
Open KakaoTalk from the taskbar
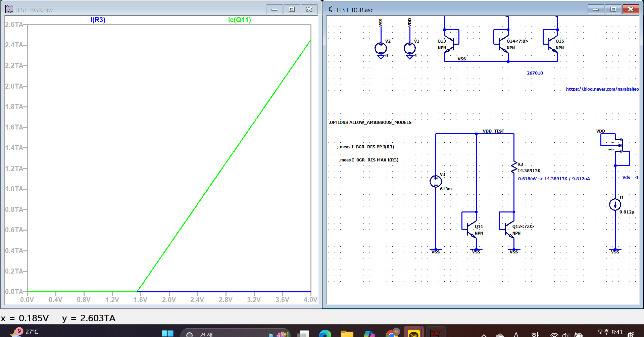click(413, 333)
